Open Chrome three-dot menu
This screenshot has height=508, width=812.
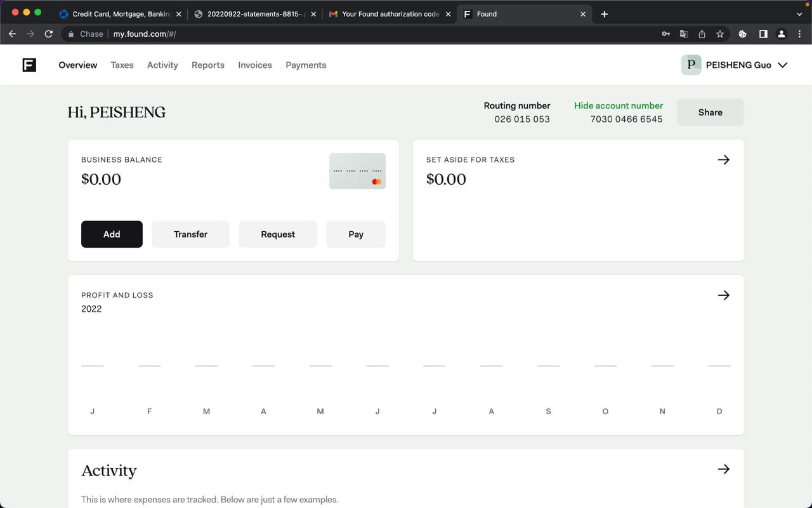(799, 34)
